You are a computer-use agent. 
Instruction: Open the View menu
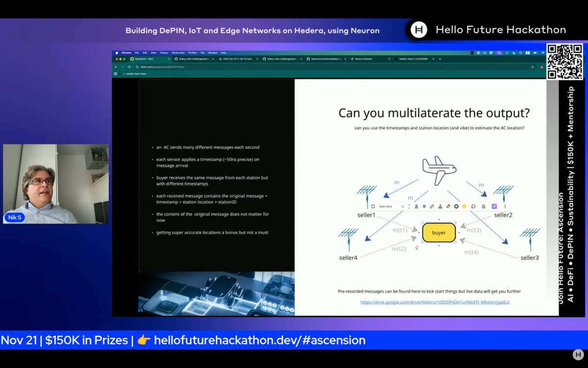tap(153, 53)
